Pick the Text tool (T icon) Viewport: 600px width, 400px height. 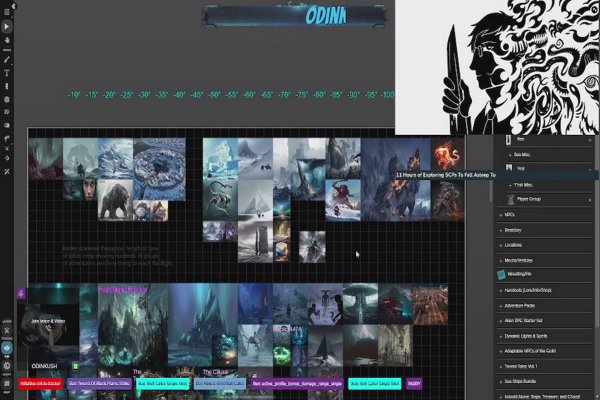(x=7, y=73)
